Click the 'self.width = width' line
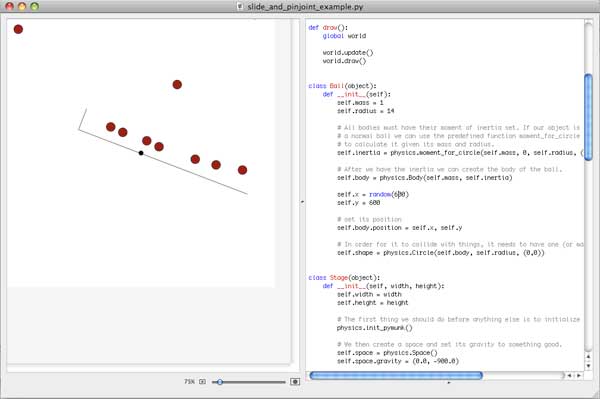 (369, 295)
